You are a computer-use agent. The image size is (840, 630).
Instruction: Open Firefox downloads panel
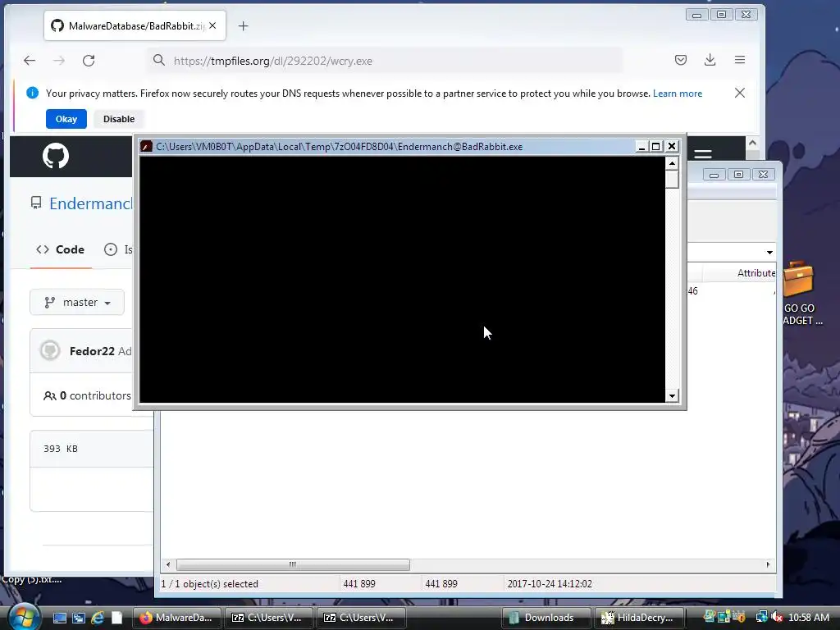710,60
